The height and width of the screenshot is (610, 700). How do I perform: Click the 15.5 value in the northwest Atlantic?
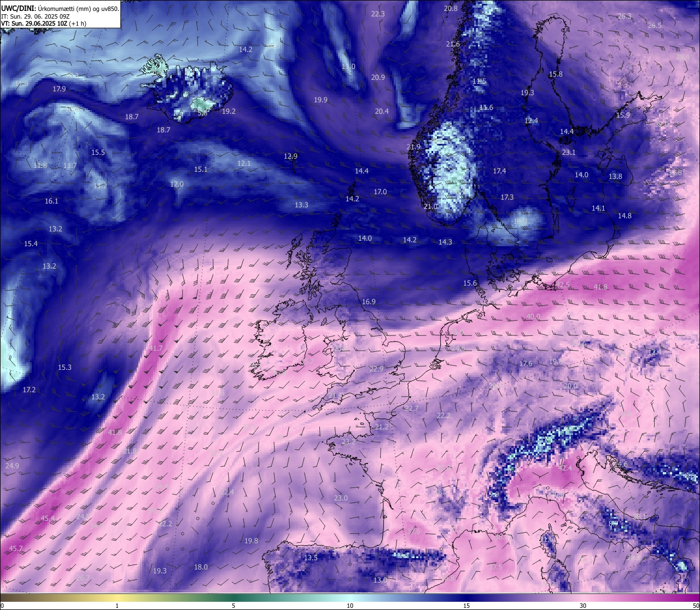tap(98, 152)
